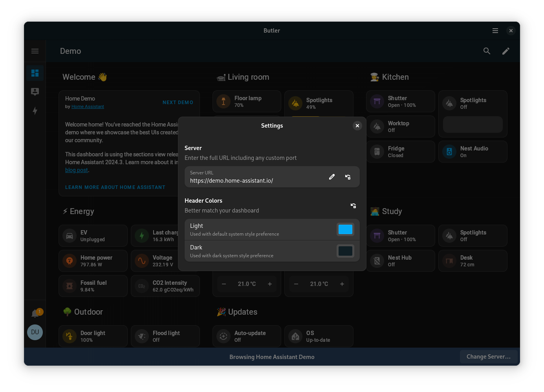Open the Energy lightning sidebar icon

[35, 111]
